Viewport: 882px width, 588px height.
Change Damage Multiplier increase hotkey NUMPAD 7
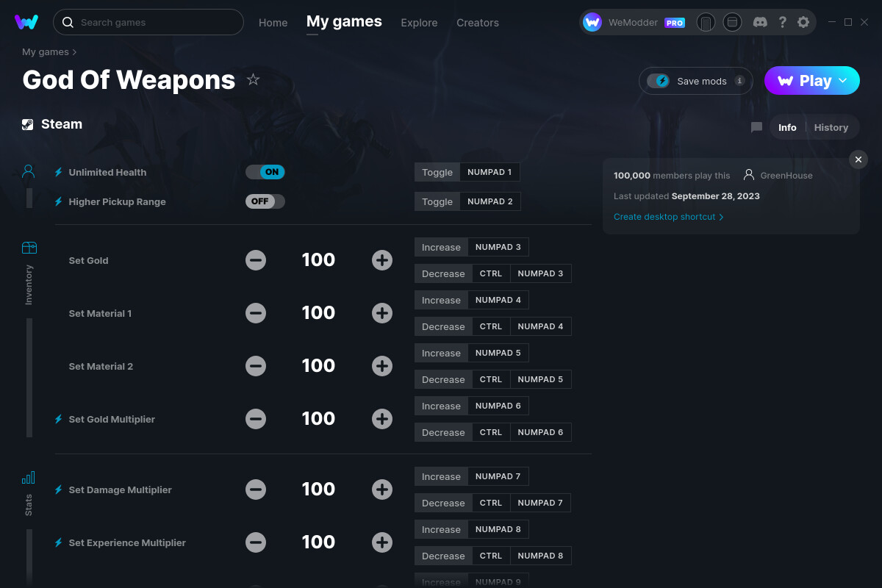point(498,476)
